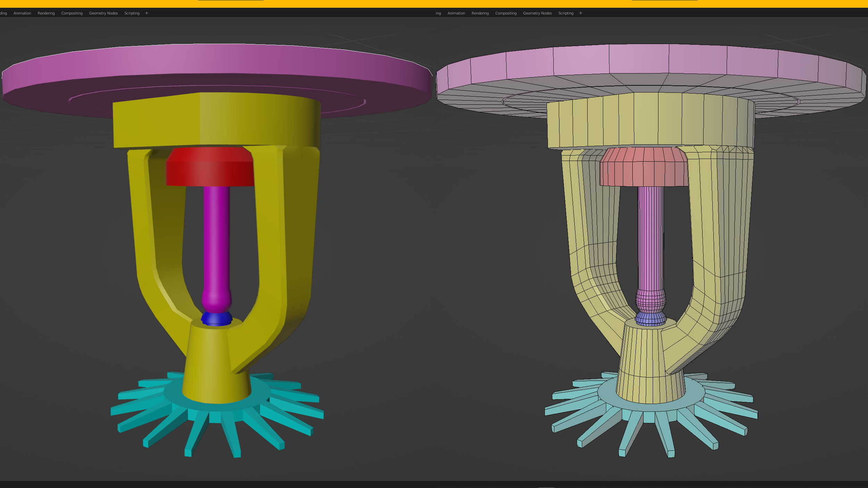Switch to Compositing tab in solid-shaded window
Image resolution: width=868 pixels, height=488 pixels.
(x=72, y=13)
